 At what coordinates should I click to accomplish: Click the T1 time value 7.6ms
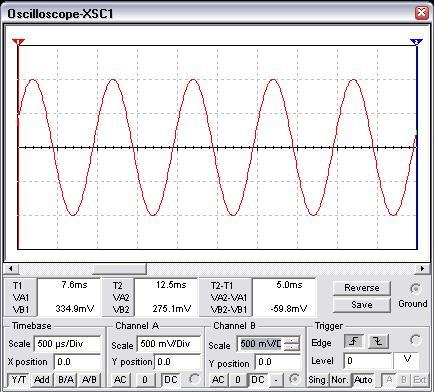[74, 285]
